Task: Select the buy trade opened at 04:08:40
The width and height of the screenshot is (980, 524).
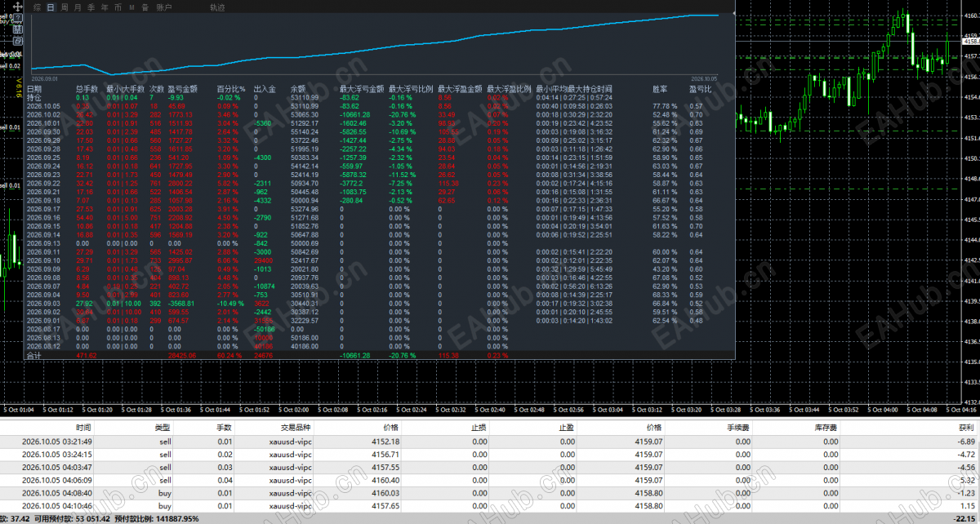Action: [490, 494]
